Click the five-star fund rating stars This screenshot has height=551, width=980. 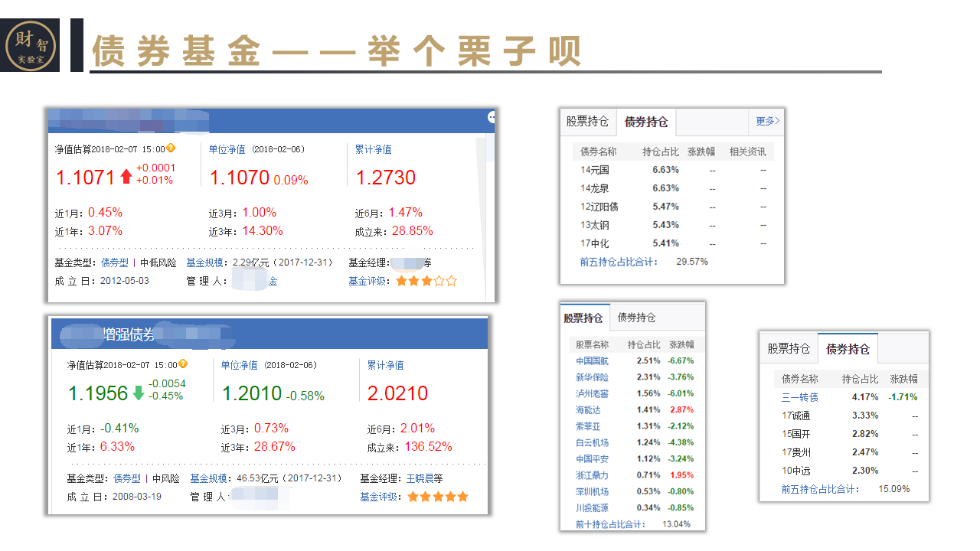pos(438,497)
